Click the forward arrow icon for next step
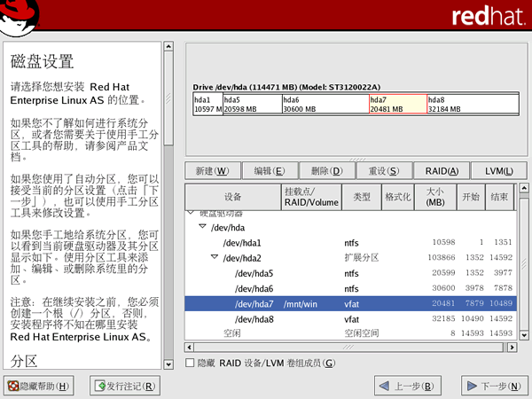Image resolution: width=532 pixels, height=399 pixels. 472,386
